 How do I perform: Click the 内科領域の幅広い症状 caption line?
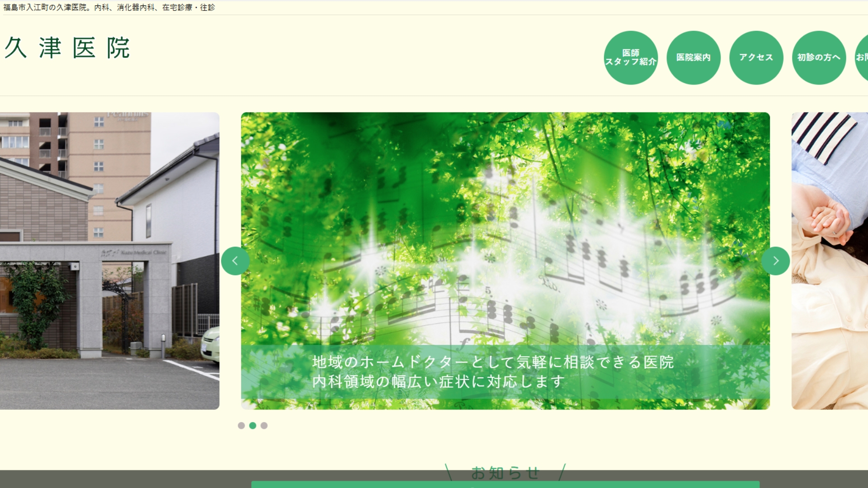click(x=439, y=382)
